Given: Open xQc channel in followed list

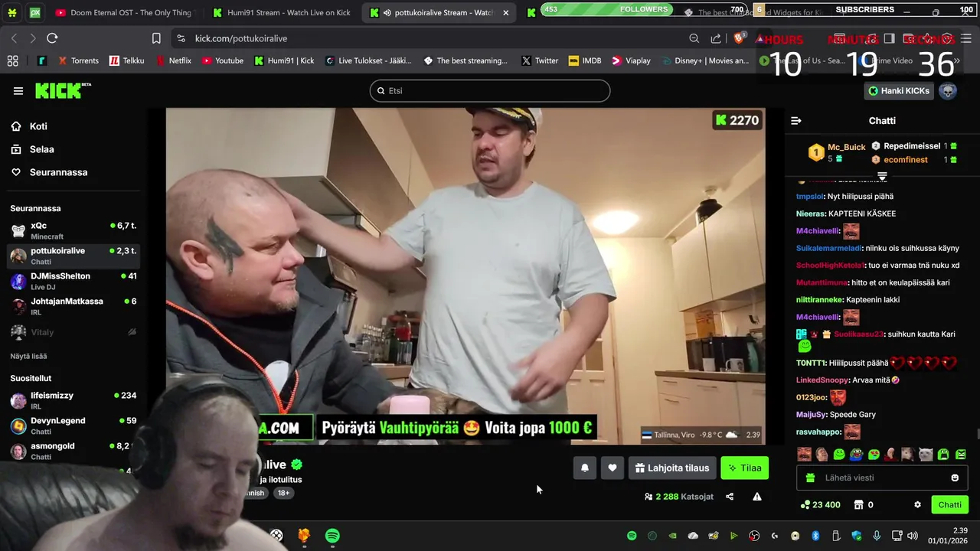Looking at the screenshot, I should (73, 230).
